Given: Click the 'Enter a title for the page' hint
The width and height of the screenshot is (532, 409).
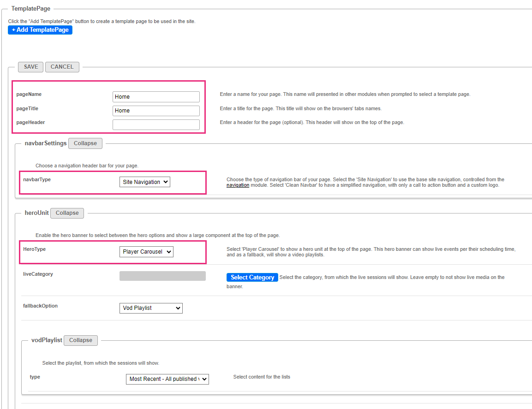Looking at the screenshot, I should 301,108.
